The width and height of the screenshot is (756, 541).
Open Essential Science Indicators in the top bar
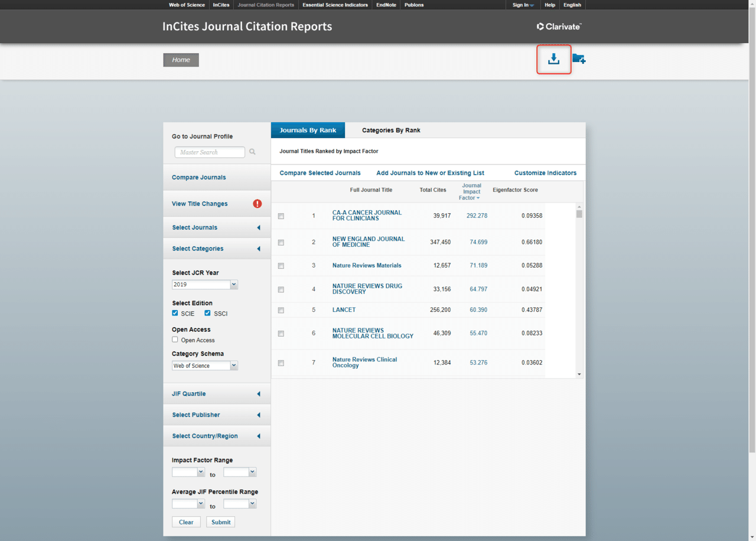click(335, 5)
